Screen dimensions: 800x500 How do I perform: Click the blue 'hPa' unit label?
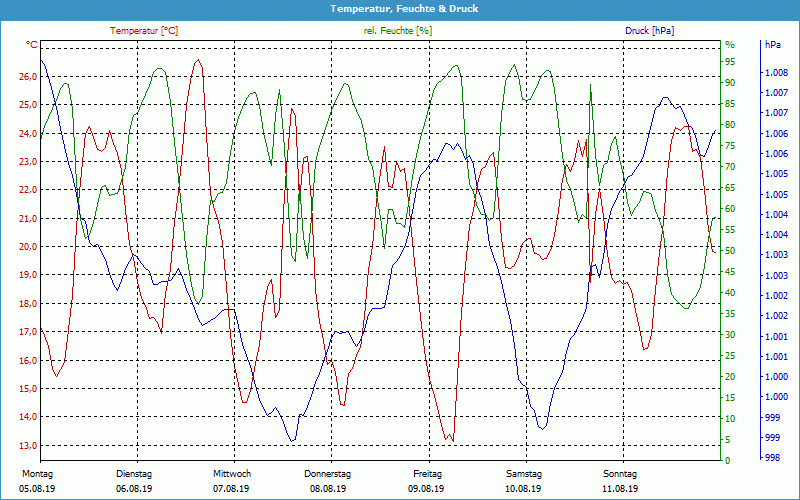coord(773,45)
